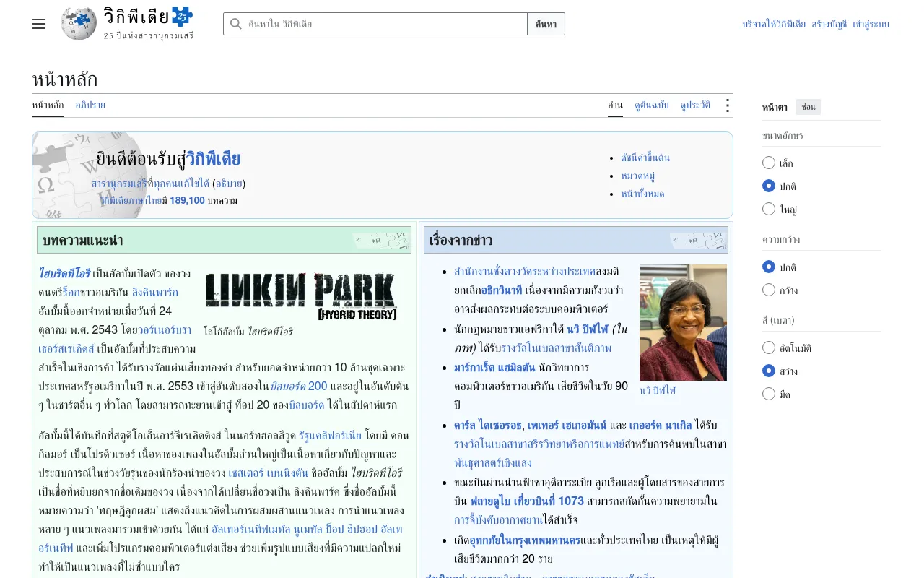This screenshot has width=924, height=578.
Task: Click the Wikipedia globe logo
Action: tap(79, 24)
